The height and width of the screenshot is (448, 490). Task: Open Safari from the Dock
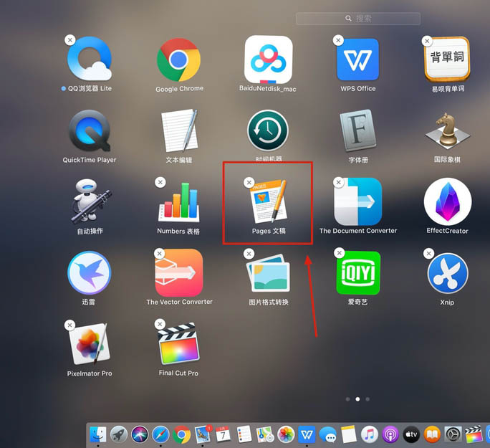coord(160,434)
